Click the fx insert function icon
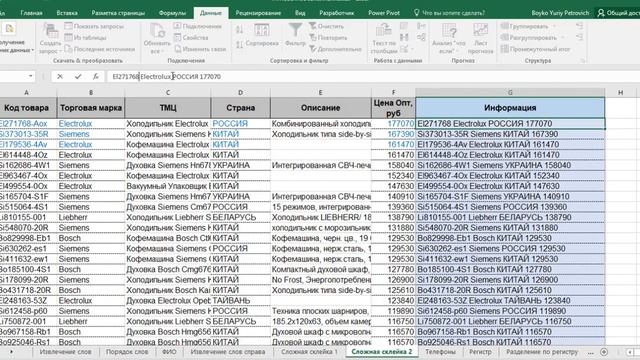Screen dimensions: 640x360 (x=96, y=76)
